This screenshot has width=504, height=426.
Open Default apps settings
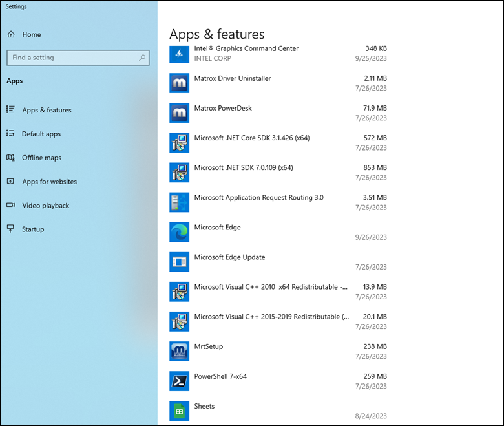(x=41, y=134)
